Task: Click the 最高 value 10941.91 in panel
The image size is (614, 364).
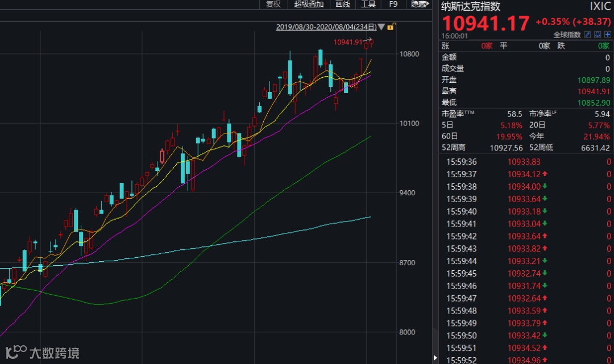Action: click(x=594, y=91)
